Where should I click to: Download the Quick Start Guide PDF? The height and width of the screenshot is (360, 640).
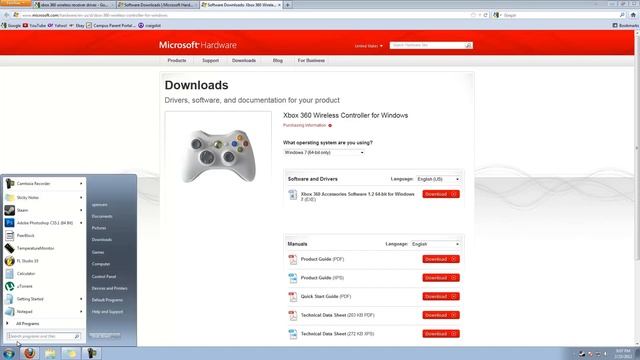point(441,297)
